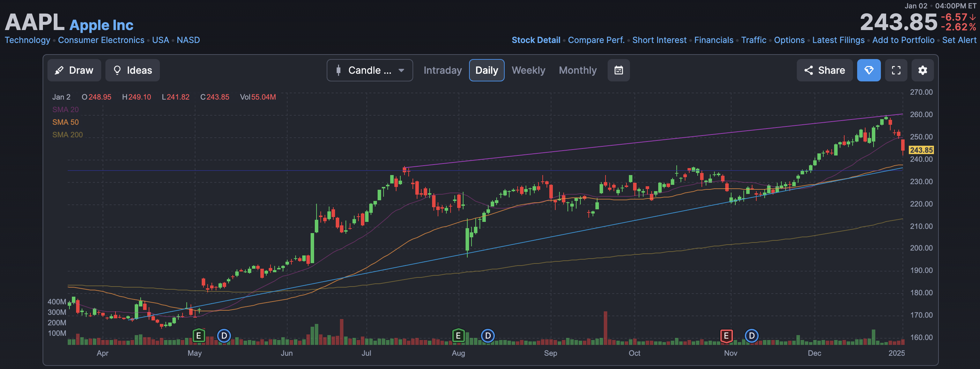
Task: Open the Consumer Electronics industry link
Action: click(101, 40)
